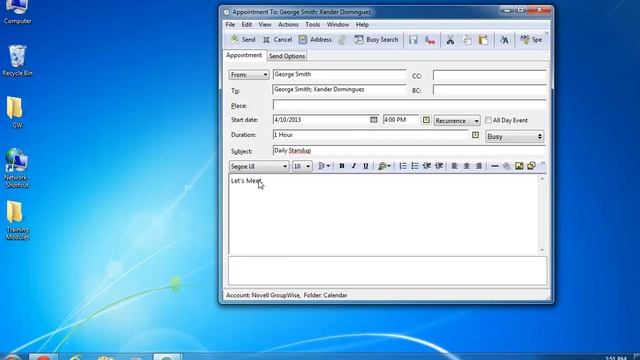Click the attachment paperclip icon next to Address
Screen dimensions: 640x360
pos(342,40)
